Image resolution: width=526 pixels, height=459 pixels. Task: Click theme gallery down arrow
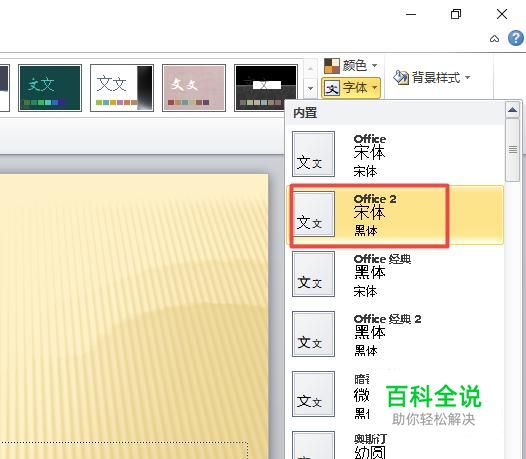click(x=310, y=89)
